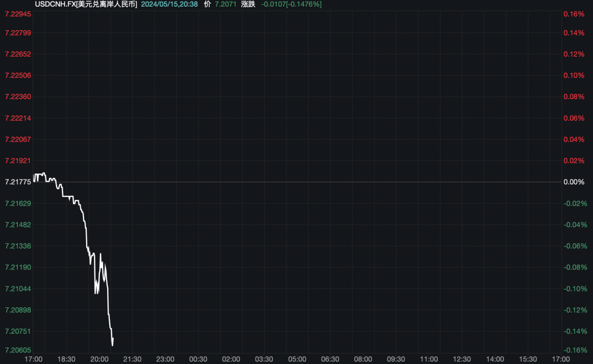The height and width of the screenshot is (364, 593).
Task: Click the 7.21044 price axis label
Action: tap(18, 289)
